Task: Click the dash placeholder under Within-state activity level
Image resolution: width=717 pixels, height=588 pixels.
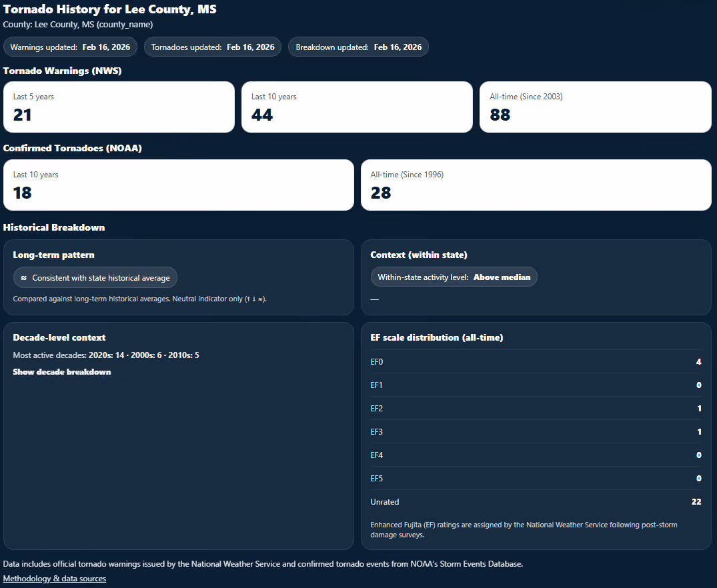Action: tap(374, 299)
